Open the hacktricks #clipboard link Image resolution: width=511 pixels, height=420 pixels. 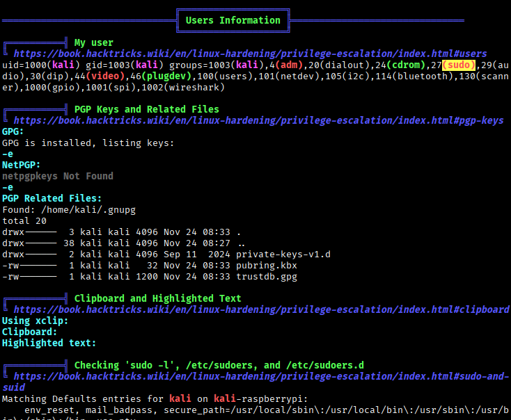261,309
